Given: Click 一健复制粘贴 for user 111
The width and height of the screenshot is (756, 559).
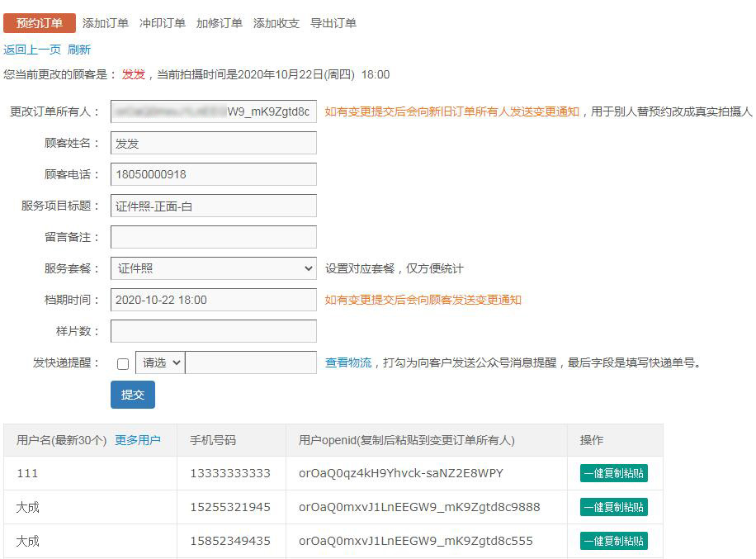Looking at the screenshot, I should click(x=613, y=473).
